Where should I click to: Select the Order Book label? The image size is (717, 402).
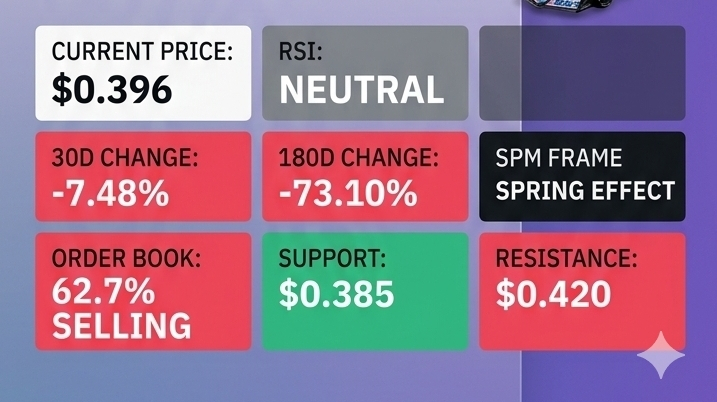[x=126, y=259]
